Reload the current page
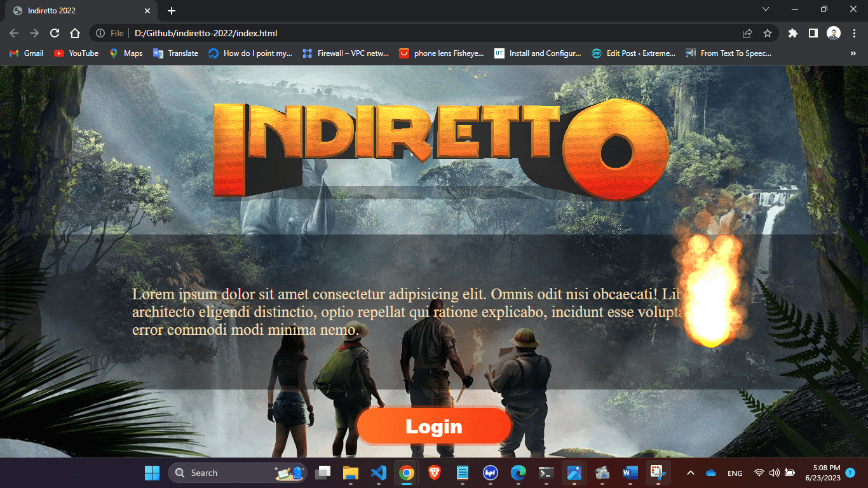The image size is (868, 488). pos(55,33)
